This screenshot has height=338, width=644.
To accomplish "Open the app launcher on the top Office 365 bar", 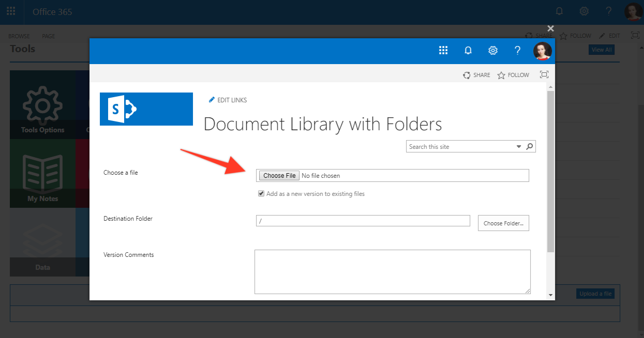I will coord(10,11).
